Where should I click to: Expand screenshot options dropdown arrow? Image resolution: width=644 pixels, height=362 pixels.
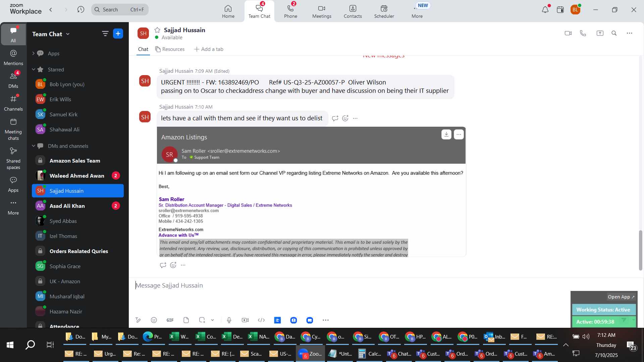(212, 320)
